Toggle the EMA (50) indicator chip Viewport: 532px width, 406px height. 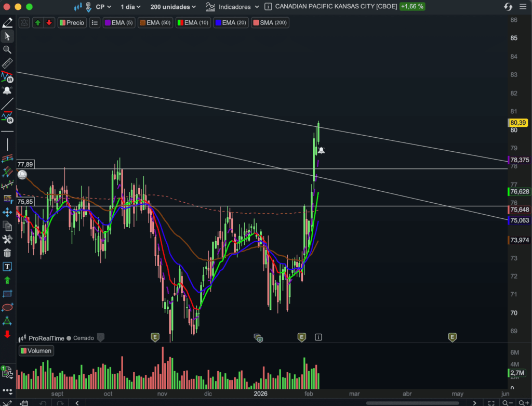[155, 23]
